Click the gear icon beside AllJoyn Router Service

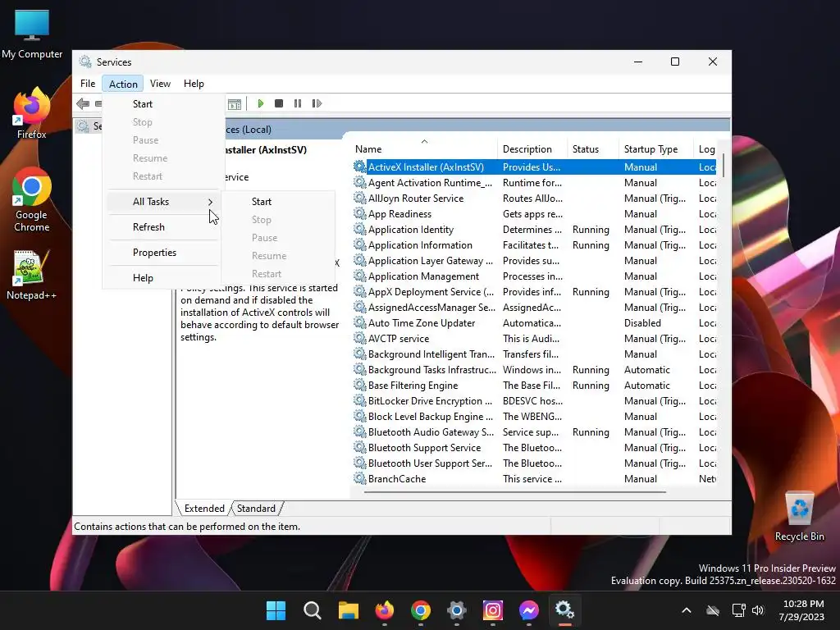[360, 199]
